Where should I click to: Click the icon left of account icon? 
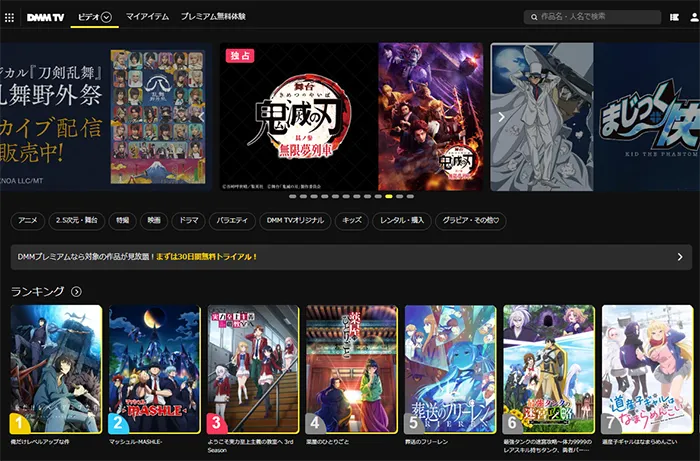(x=673, y=17)
